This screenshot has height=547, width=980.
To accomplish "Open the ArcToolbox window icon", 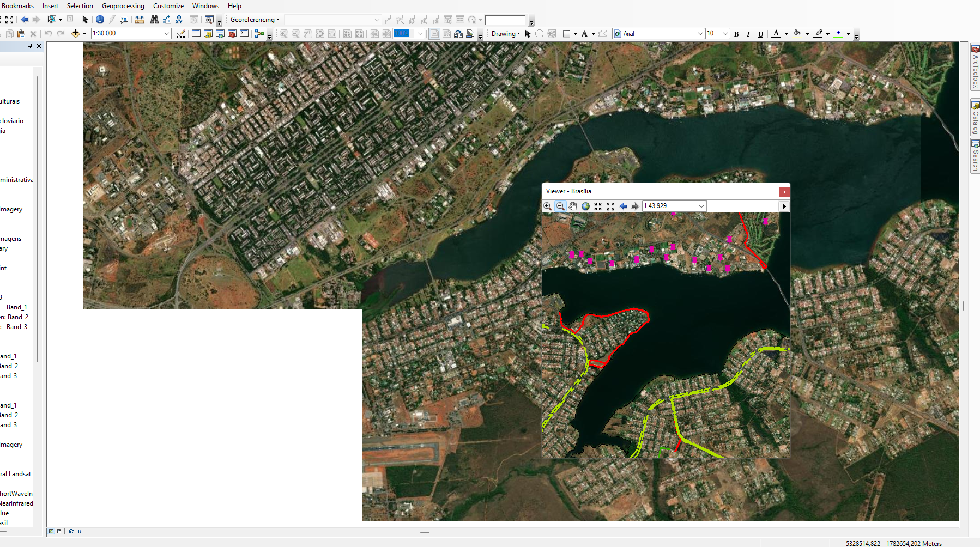I will pyautogui.click(x=232, y=34).
